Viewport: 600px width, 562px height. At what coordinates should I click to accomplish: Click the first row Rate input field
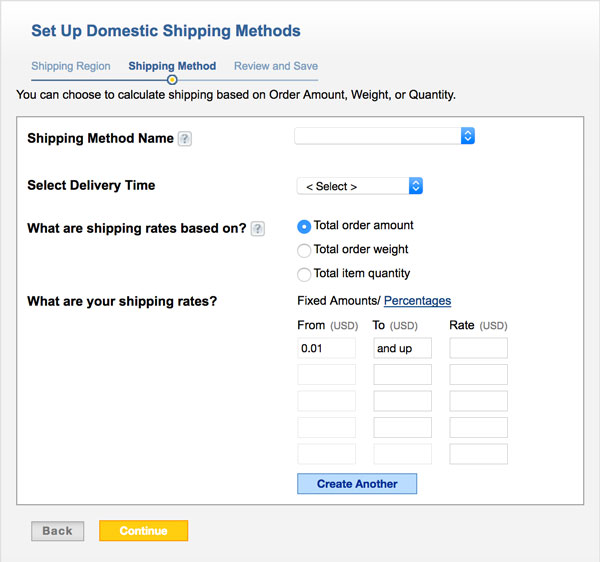pyautogui.click(x=479, y=348)
